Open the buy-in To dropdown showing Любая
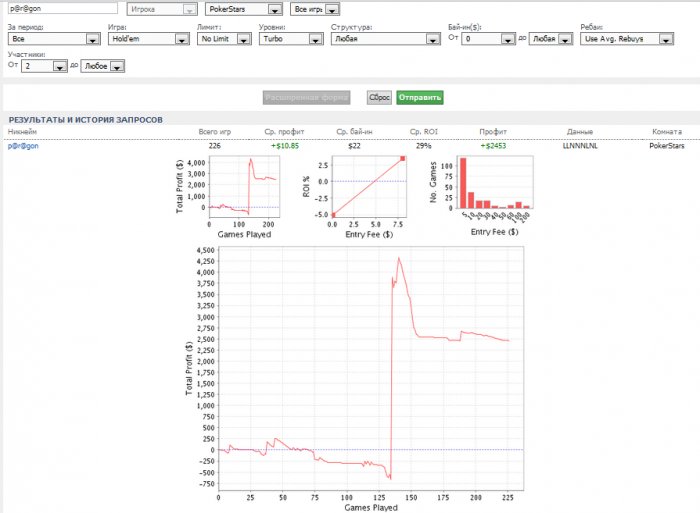The image size is (700, 513). 551,39
